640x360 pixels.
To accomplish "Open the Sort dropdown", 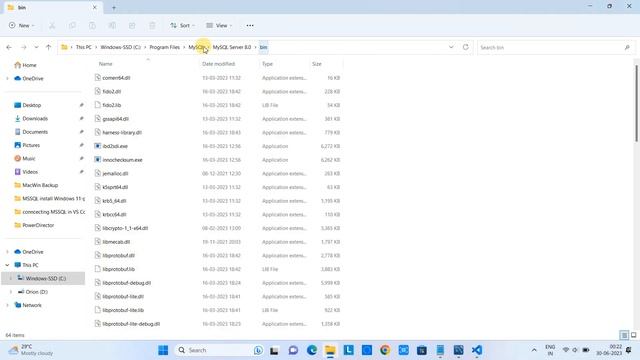I will point(182,25).
